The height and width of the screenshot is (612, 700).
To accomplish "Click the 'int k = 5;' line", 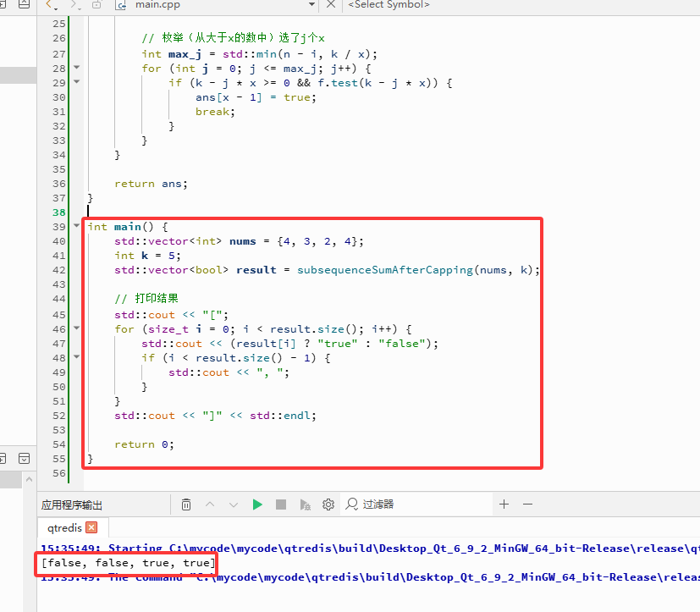I will (147, 256).
